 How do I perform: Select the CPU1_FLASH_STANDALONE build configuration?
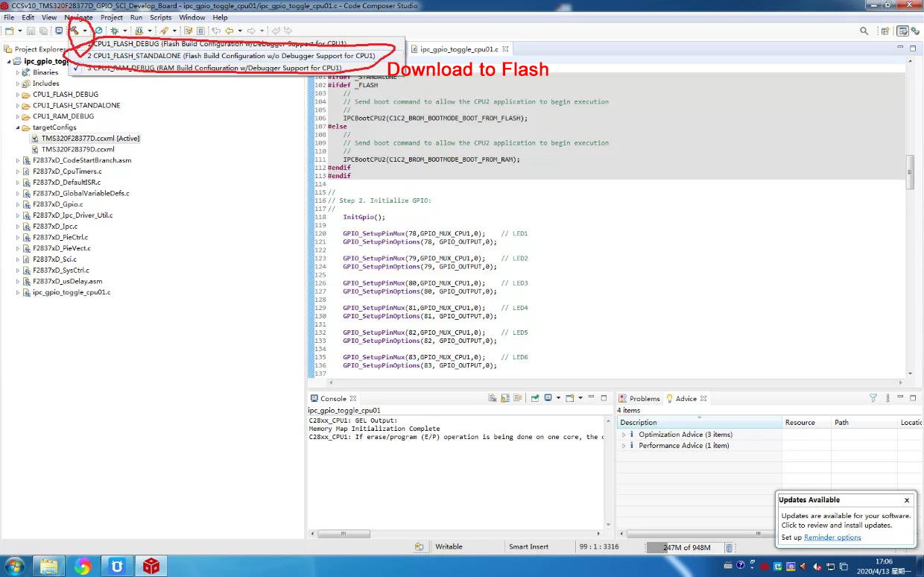pos(231,56)
